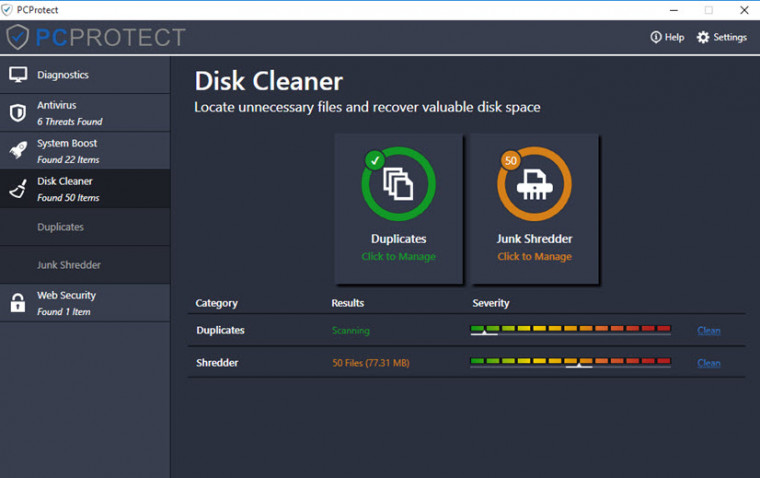Image resolution: width=760 pixels, height=478 pixels.
Task: Click the Help info icon
Action: tap(655, 37)
